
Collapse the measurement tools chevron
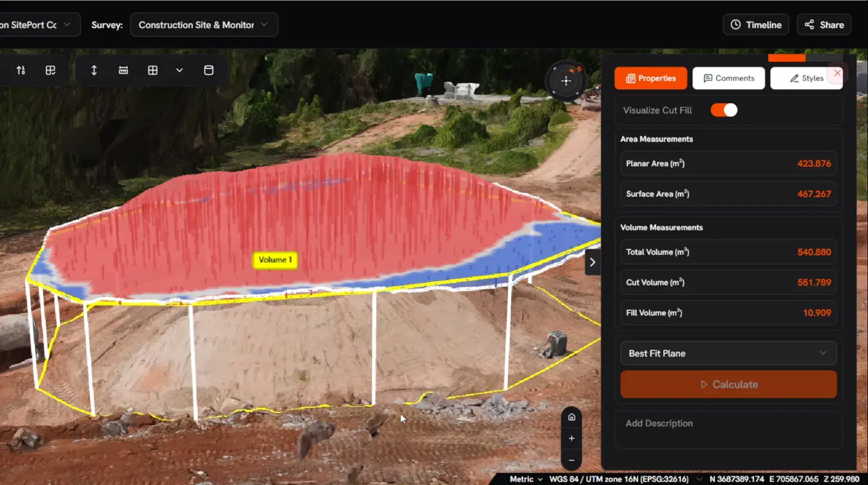click(179, 70)
